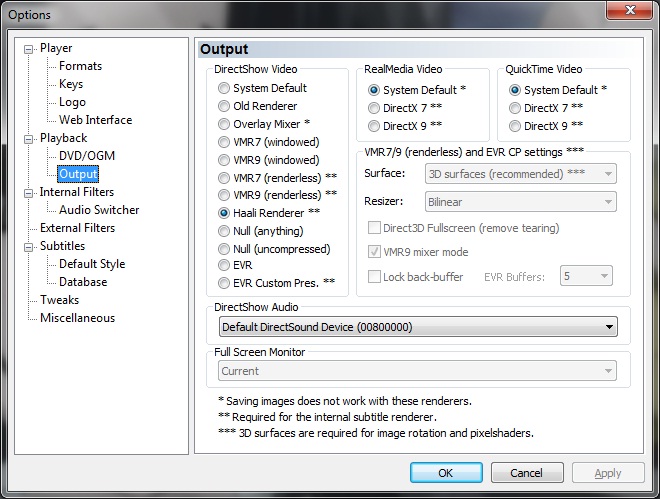
Task: Open the Keys settings page
Action: [x=71, y=84]
